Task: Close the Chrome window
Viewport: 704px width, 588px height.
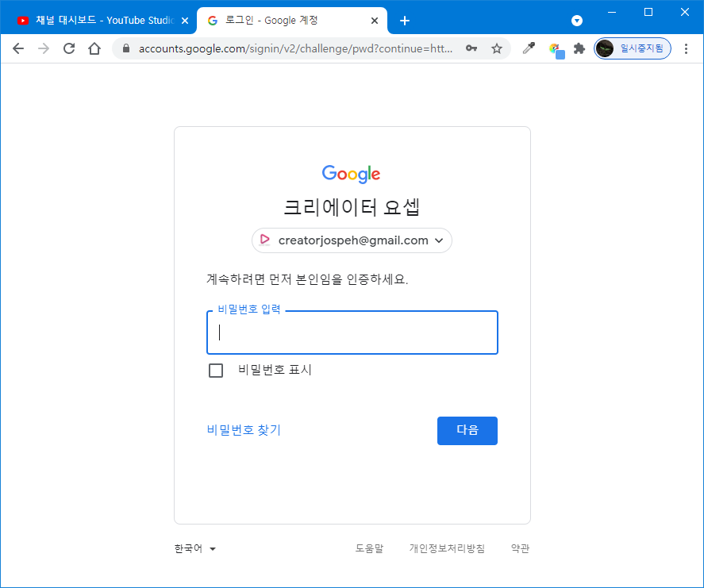Action: (685, 12)
